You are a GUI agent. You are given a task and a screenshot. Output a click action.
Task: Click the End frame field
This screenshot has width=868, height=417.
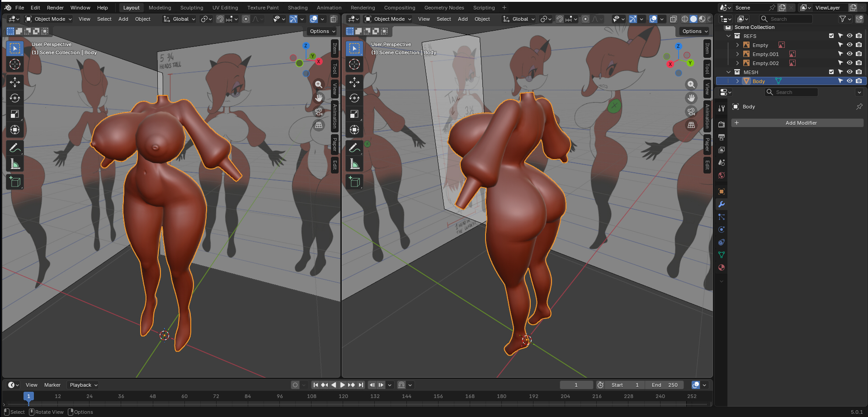[664, 385]
